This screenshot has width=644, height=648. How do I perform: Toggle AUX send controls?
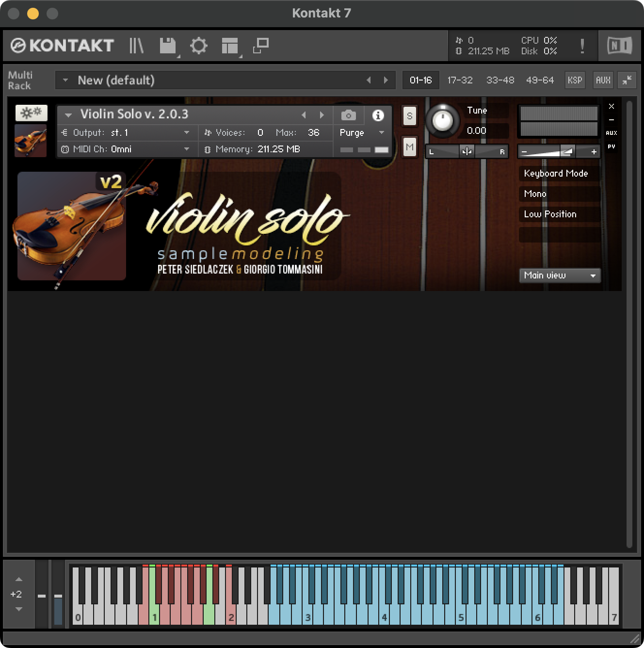[603, 80]
